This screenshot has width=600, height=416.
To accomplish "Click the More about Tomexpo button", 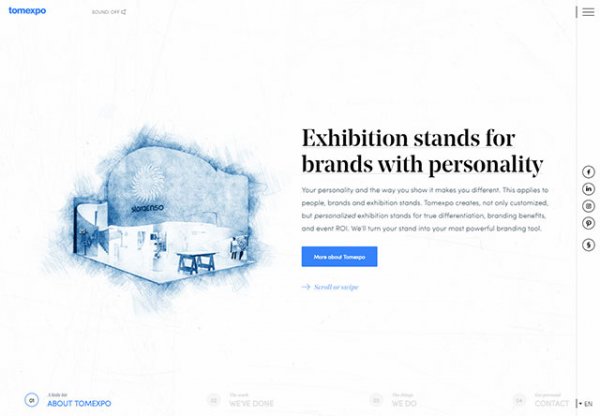I will tap(339, 257).
